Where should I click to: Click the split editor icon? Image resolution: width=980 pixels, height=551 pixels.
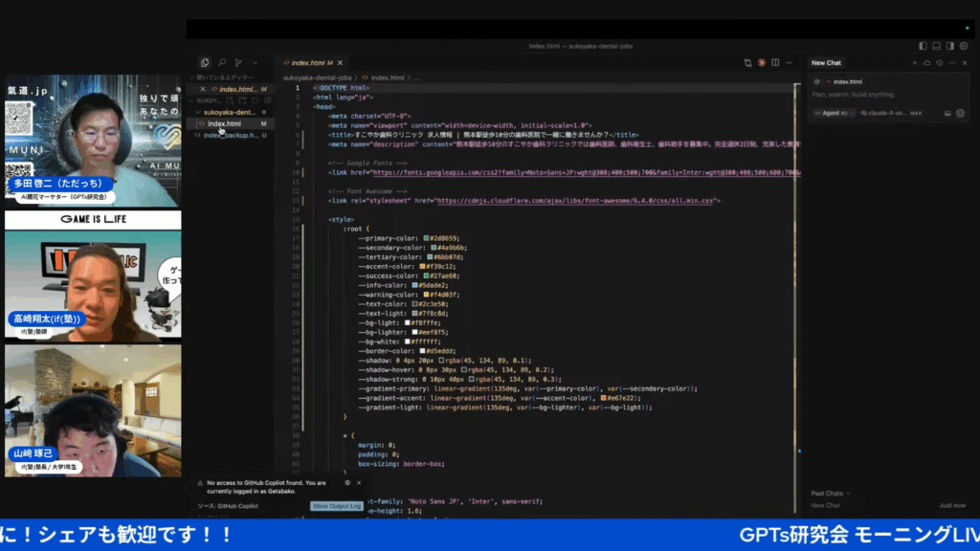775,62
